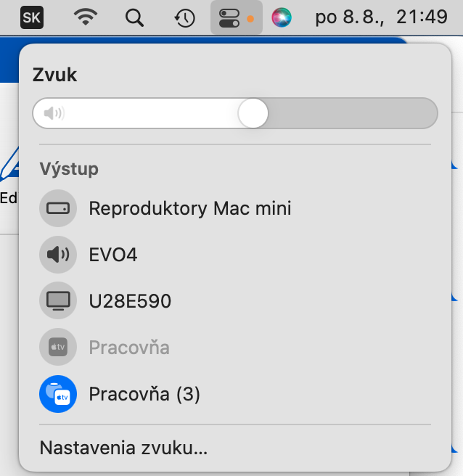Click the Mac mini speakers icon
Viewport: 463px width, 476px height.
click(x=58, y=208)
